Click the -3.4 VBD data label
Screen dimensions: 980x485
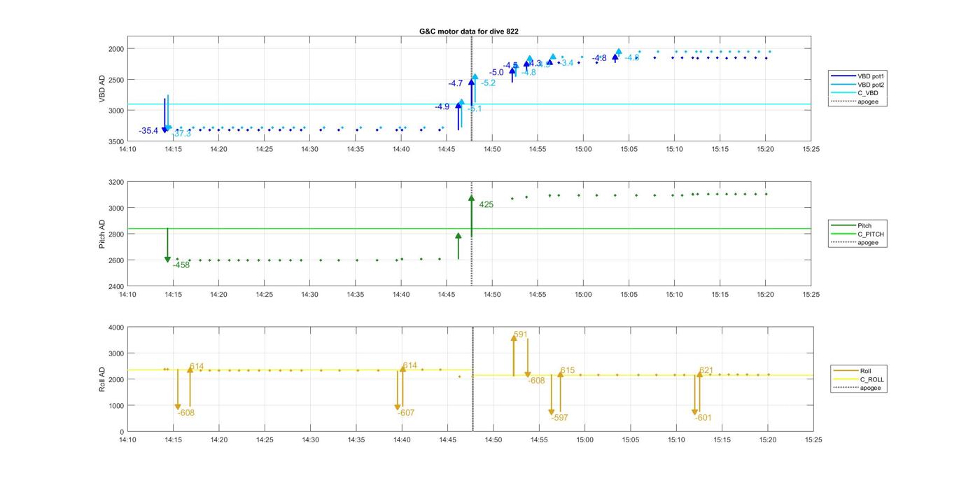click(566, 63)
